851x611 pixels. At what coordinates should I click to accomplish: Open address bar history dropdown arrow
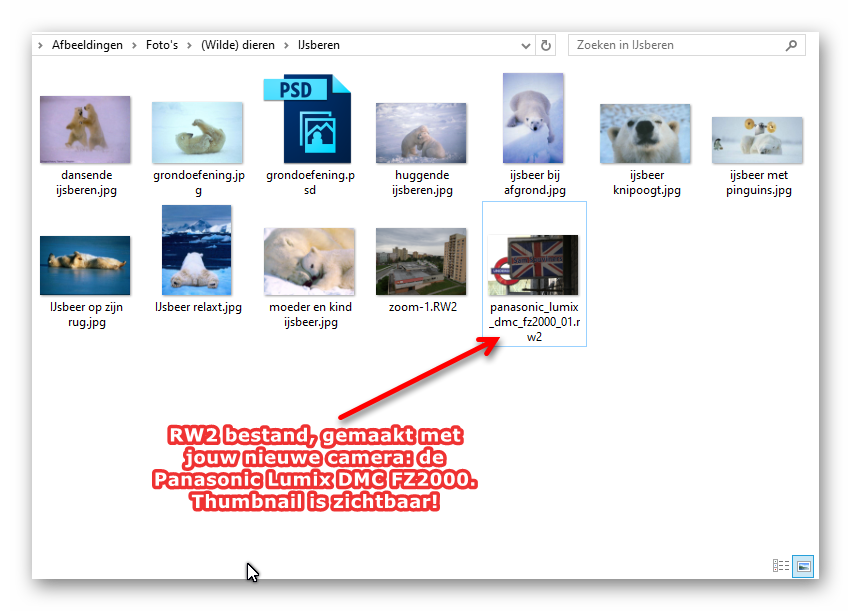point(526,45)
